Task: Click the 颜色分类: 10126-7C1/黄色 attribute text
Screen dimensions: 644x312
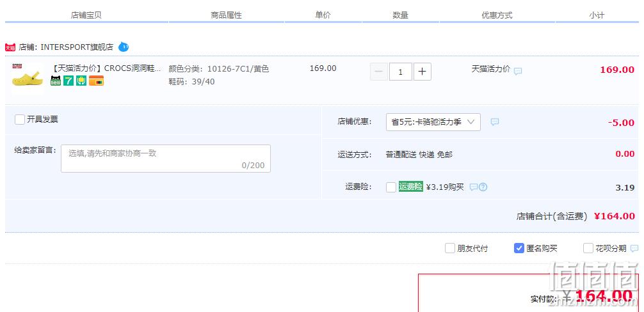Action: [x=219, y=69]
